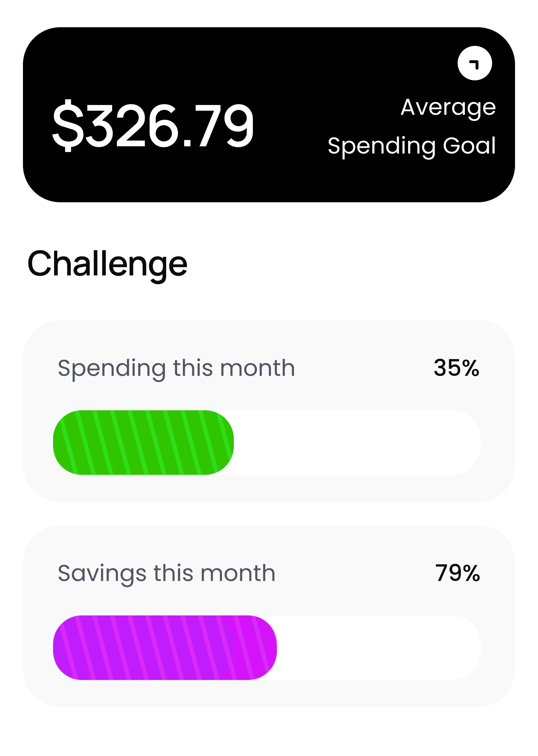Select the Challenge heading
Image resolution: width=538 pixels, height=756 pixels.
point(107,264)
